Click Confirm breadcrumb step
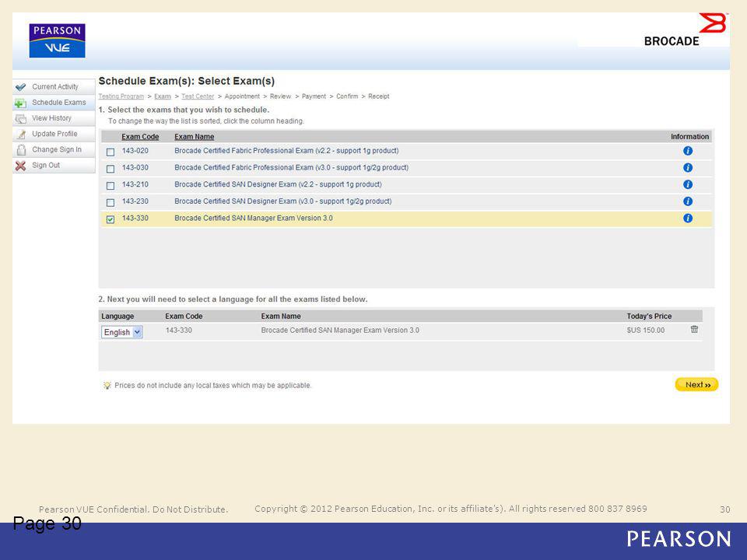The width and height of the screenshot is (747, 560). coord(347,96)
